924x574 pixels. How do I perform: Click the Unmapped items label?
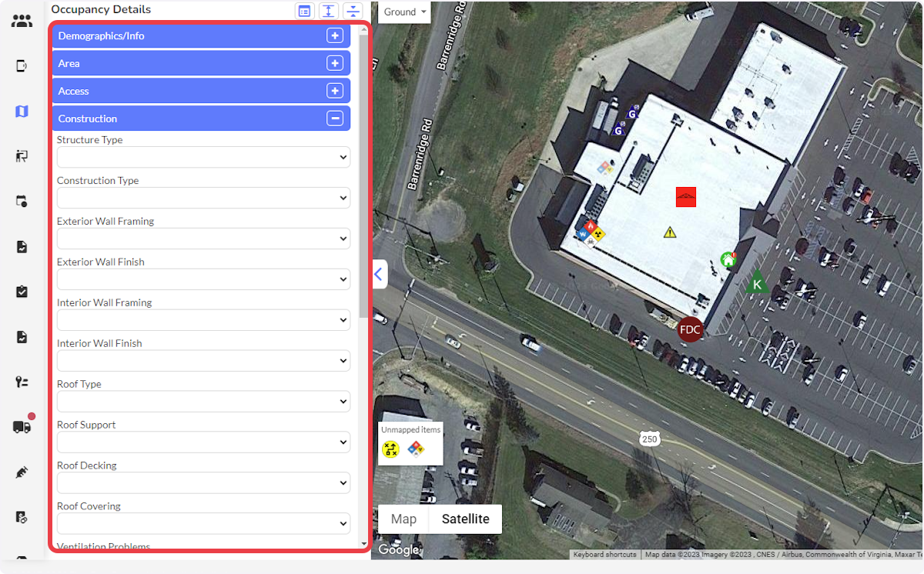click(410, 429)
